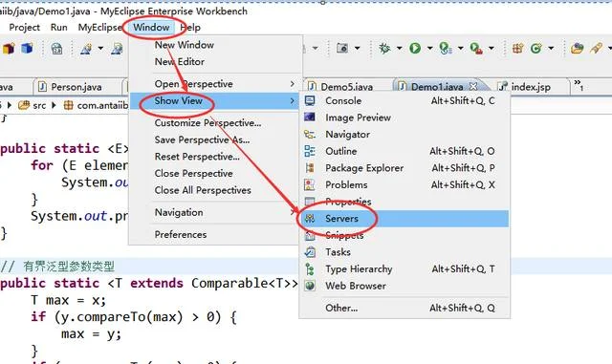The width and height of the screenshot is (612, 364).
Task: Choose Other... in Show View list
Action: pyautogui.click(x=341, y=308)
